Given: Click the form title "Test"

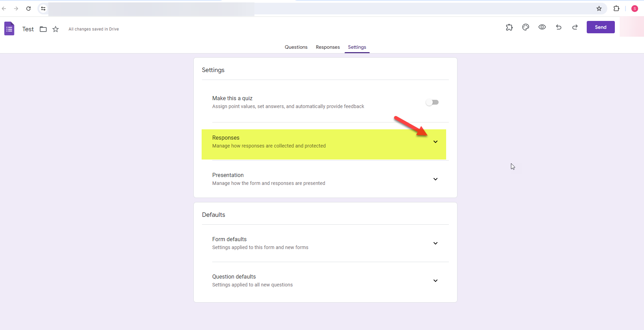Looking at the screenshot, I should (x=28, y=29).
